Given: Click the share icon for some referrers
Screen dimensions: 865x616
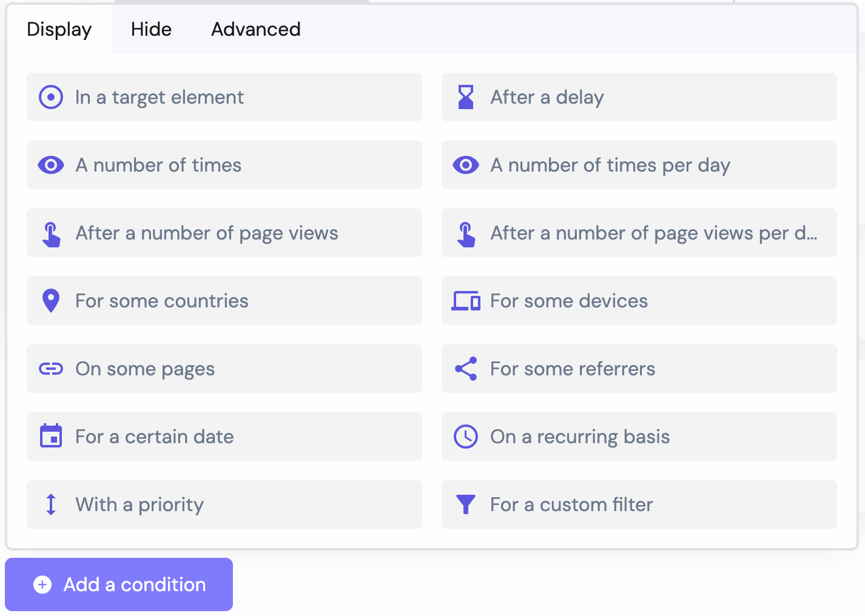Looking at the screenshot, I should (x=466, y=369).
